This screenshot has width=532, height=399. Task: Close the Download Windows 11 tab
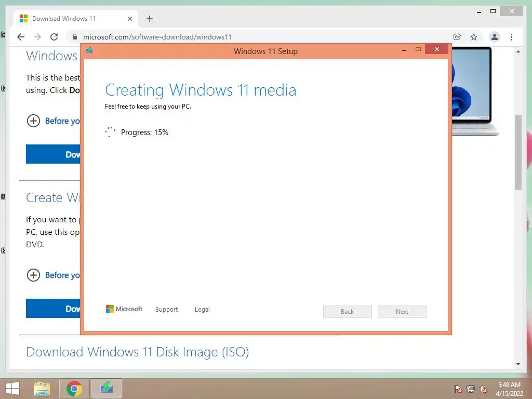(x=129, y=19)
